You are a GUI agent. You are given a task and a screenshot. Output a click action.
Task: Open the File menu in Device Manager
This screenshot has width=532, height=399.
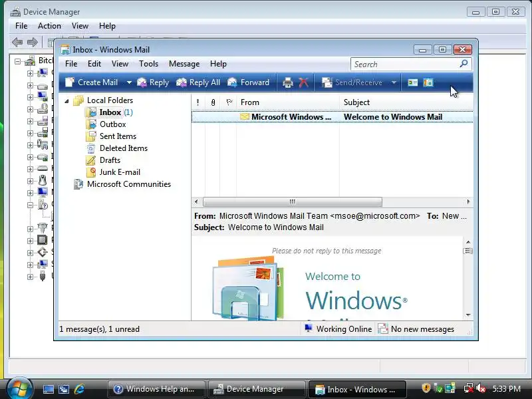click(21, 26)
